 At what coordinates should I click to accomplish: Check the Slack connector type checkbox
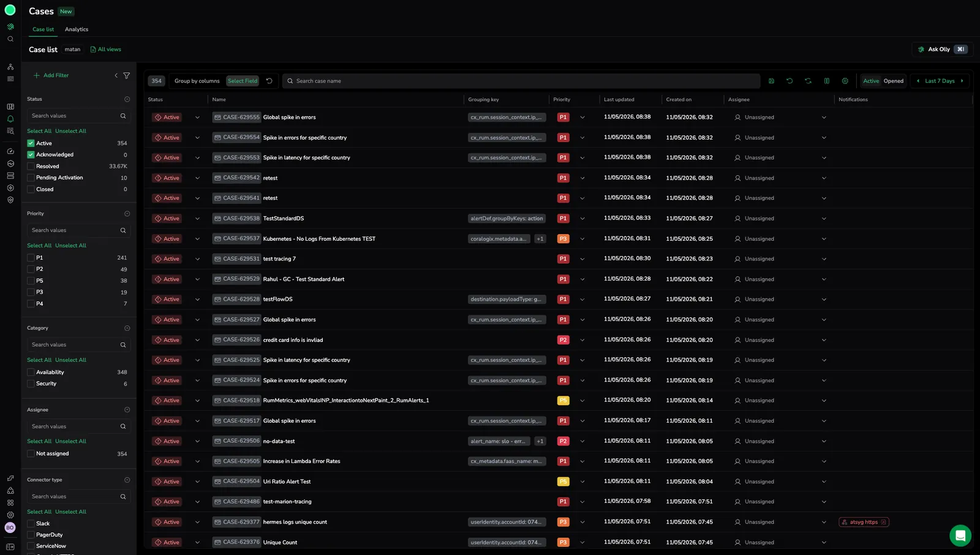tap(31, 524)
